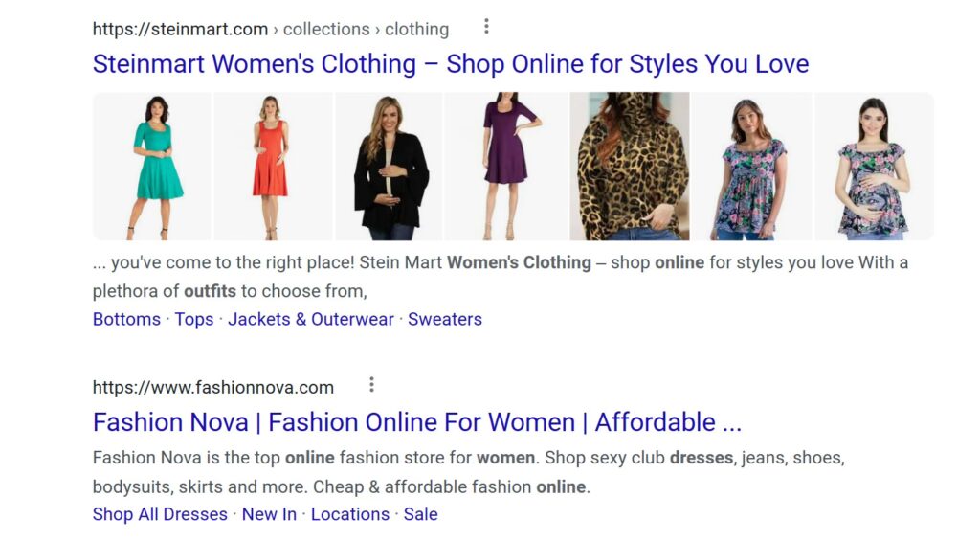Image resolution: width=980 pixels, height=542 pixels.
Task: Open the Fashion Nova result title link
Action: point(416,422)
